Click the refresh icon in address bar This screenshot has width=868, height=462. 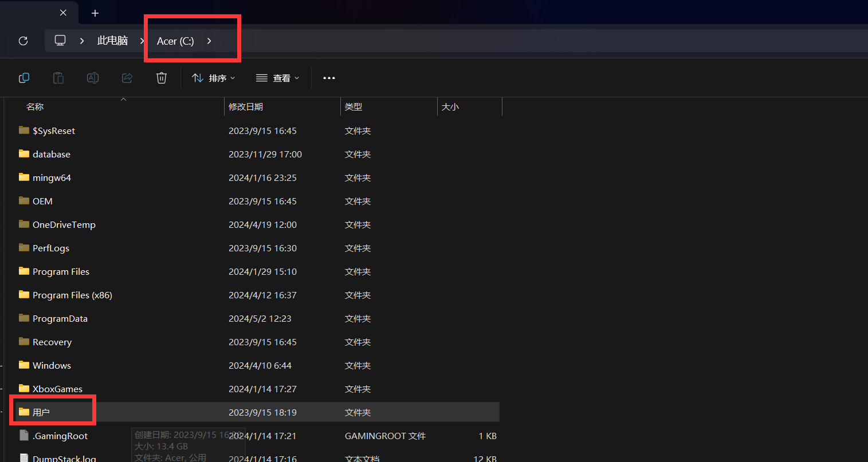pyautogui.click(x=23, y=41)
